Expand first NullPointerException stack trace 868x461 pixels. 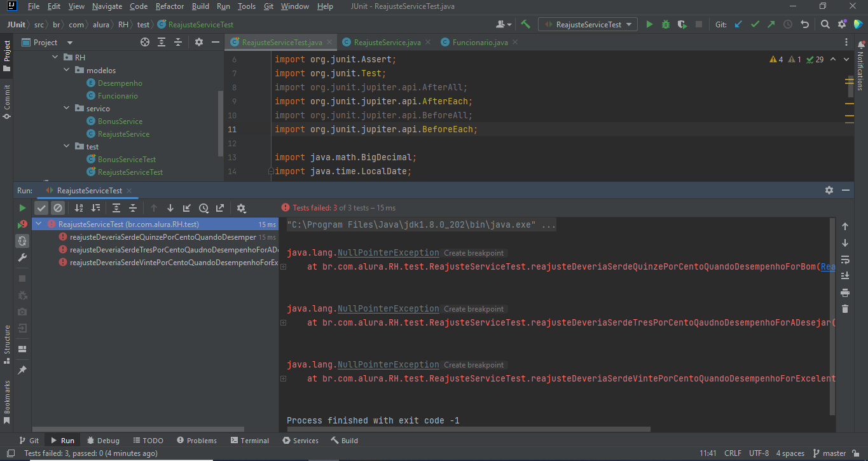tap(283, 268)
